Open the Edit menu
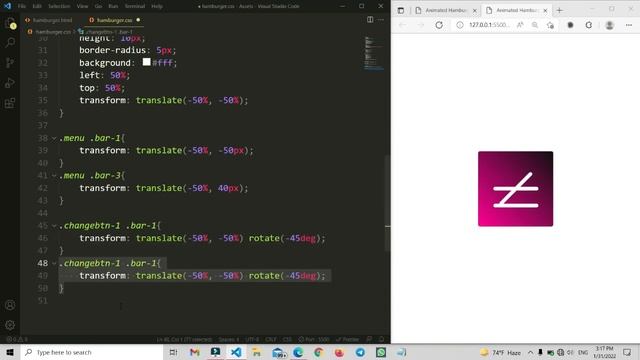The width and height of the screenshot is (640, 360). (37, 6)
